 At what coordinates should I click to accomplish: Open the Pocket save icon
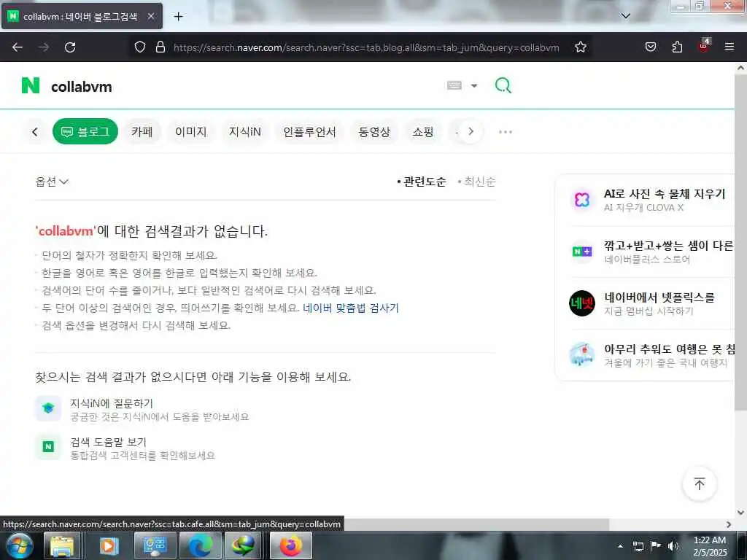pyautogui.click(x=650, y=47)
